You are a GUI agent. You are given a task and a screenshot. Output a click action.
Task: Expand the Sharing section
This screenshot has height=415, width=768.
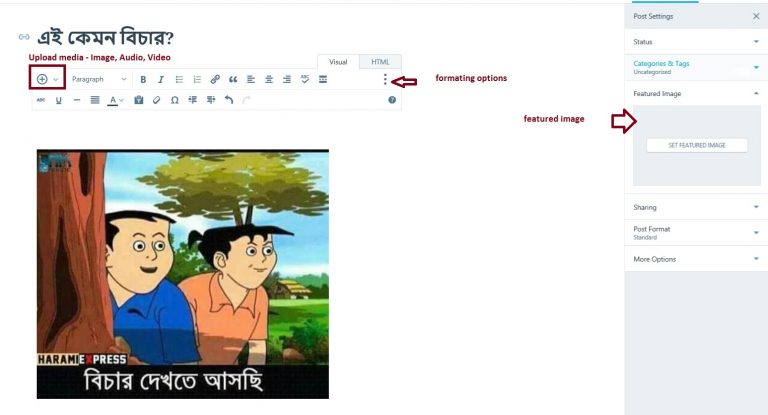(696, 207)
